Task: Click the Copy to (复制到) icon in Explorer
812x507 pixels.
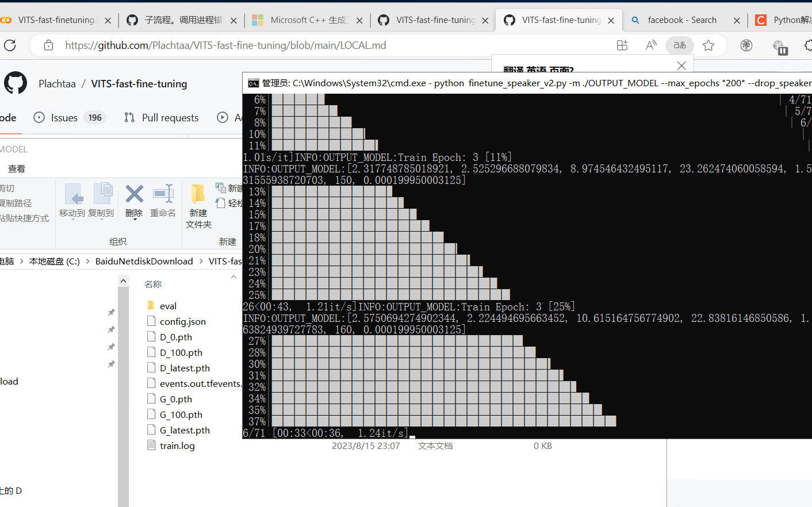Action: pyautogui.click(x=102, y=194)
